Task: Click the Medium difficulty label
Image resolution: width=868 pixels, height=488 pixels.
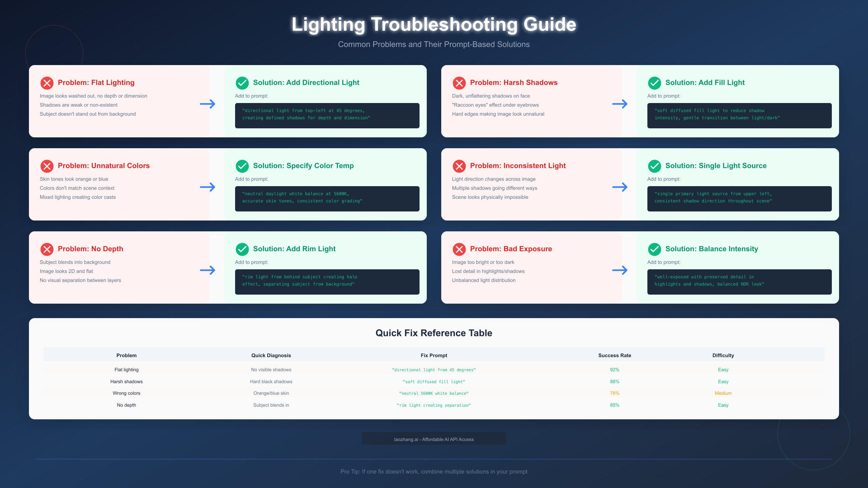Action: (x=723, y=393)
